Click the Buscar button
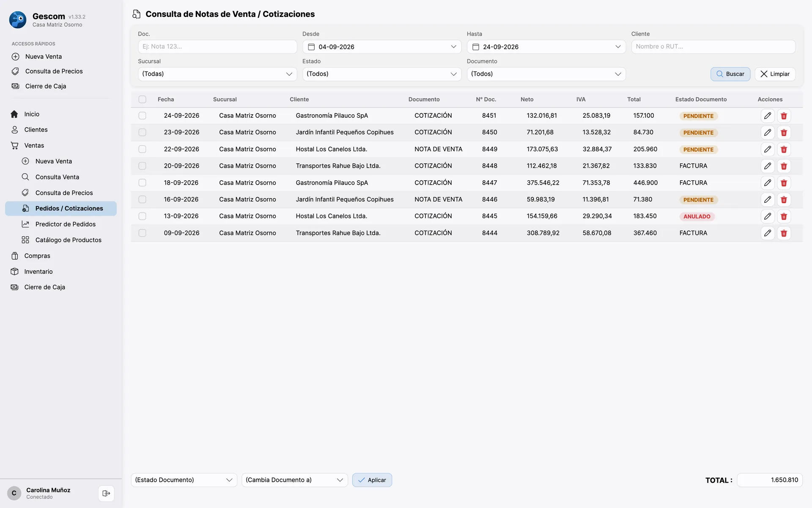Image resolution: width=812 pixels, height=508 pixels. (730, 74)
